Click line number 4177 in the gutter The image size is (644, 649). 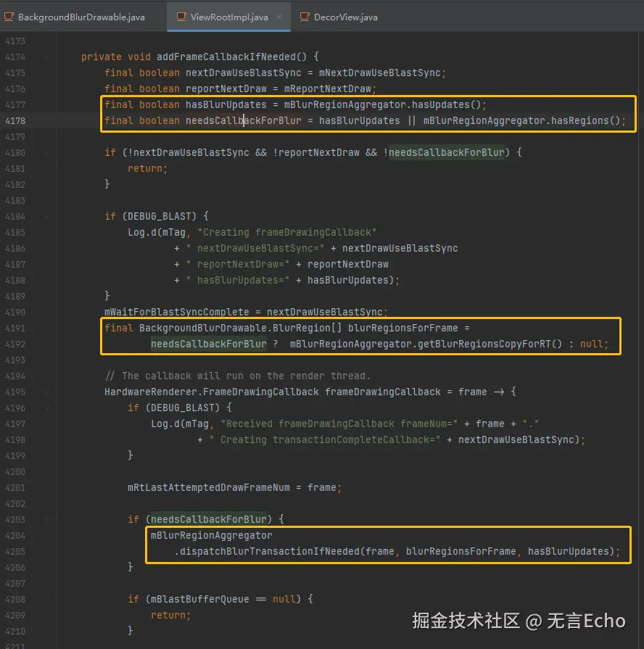click(15, 105)
